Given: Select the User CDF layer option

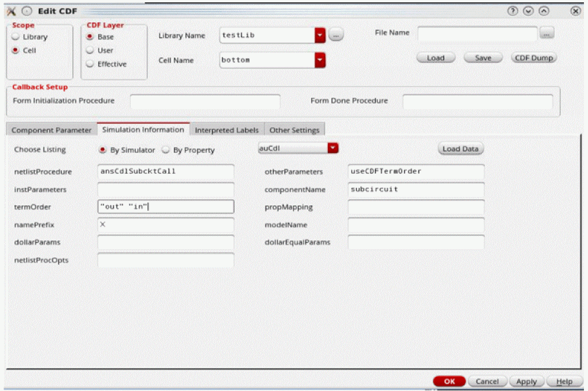Looking at the screenshot, I should (x=89, y=51).
